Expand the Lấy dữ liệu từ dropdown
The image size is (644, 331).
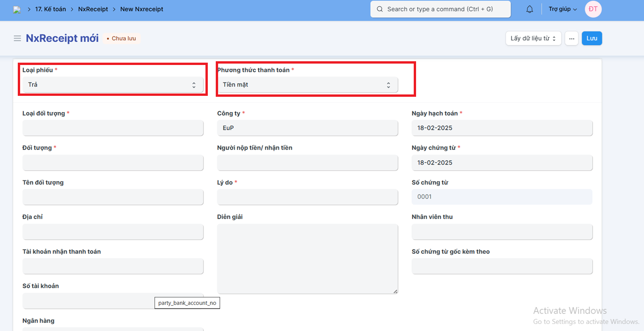[533, 38]
